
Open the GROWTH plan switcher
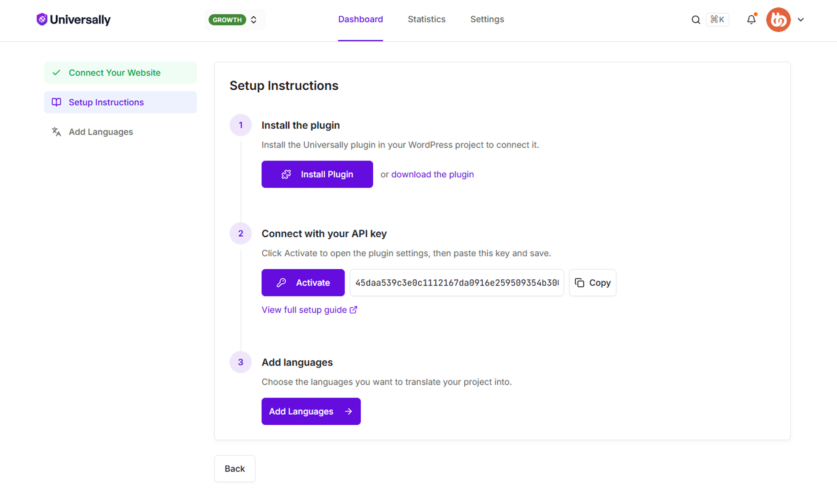[x=235, y=20]
